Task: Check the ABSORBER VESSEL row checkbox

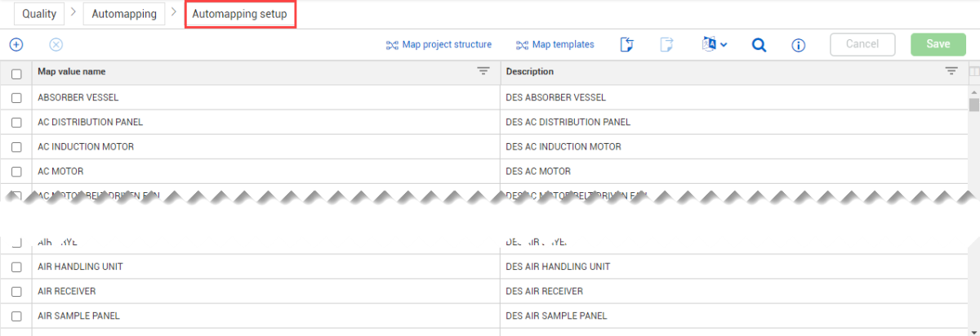Action: click(16, 98)
